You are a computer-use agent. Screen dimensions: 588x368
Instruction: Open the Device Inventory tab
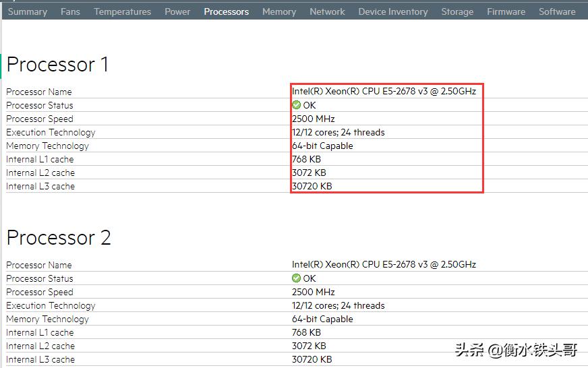click(x=393, y=12)
